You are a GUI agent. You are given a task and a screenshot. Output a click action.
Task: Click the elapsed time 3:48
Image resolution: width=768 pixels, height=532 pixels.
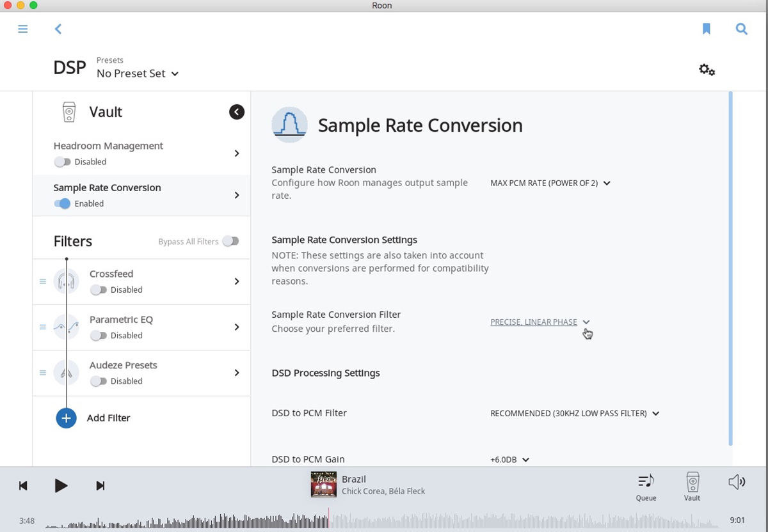[27, 520]
